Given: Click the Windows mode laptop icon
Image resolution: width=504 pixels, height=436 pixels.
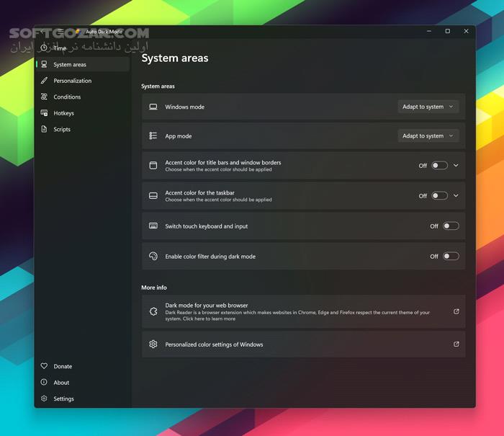Looking at the screenshot, I should coord(153,107).
